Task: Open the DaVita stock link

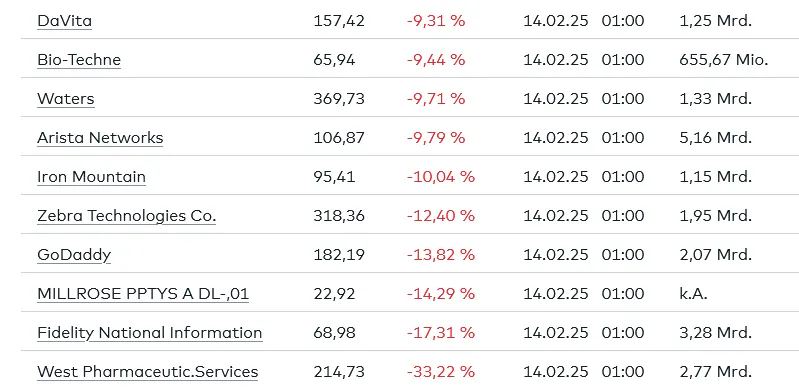Action: (x=64, y=21)
